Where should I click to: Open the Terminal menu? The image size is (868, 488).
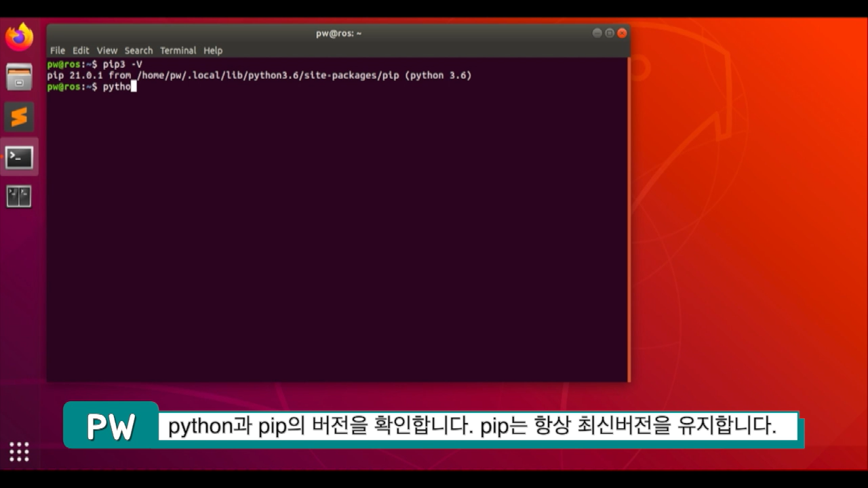pos(178,50)
